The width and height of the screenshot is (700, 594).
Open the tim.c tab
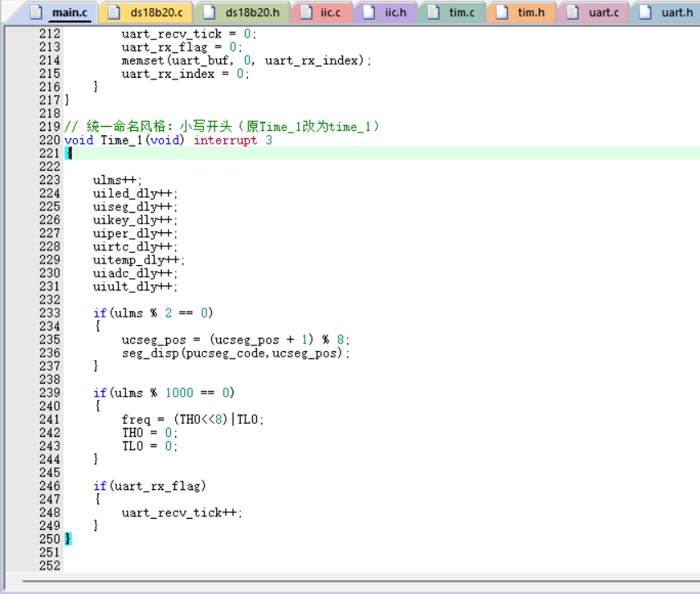[451, 12]
